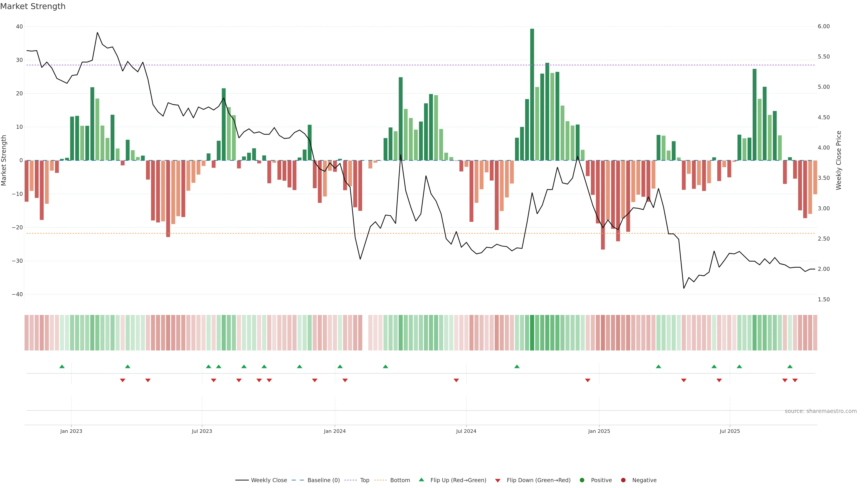Click the dark red Negative legend dot
Image resolution: width=868 pixels, height=488 pixels.
(623, 480)
